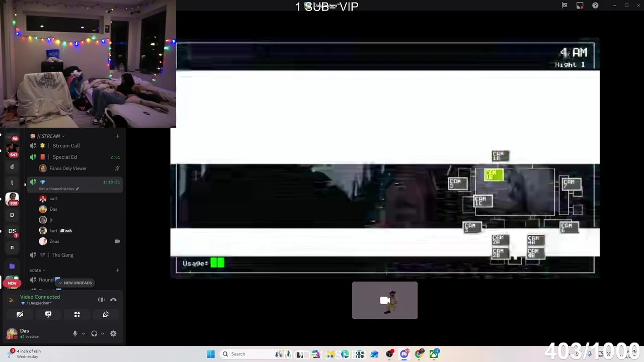Open the Video Connected status details
This screenshot has width=644, height=362.
point(40,297)
